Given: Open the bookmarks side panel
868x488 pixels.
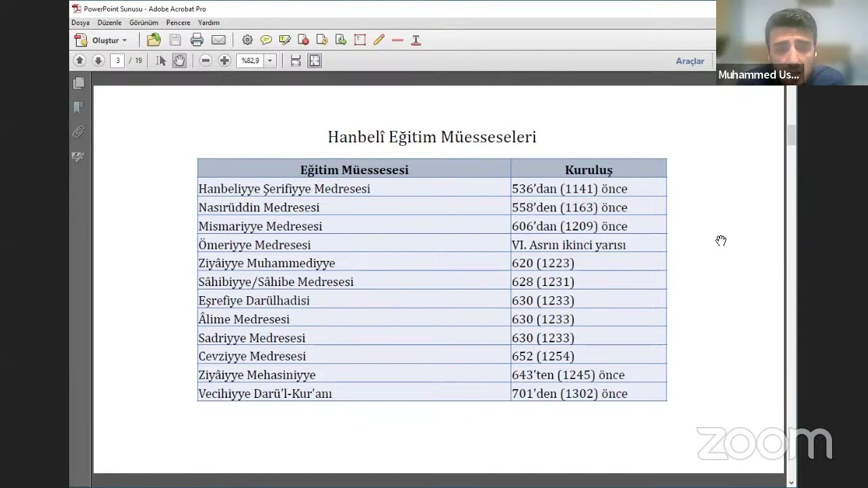Looking at the screenshot, I should click(79, 107).
